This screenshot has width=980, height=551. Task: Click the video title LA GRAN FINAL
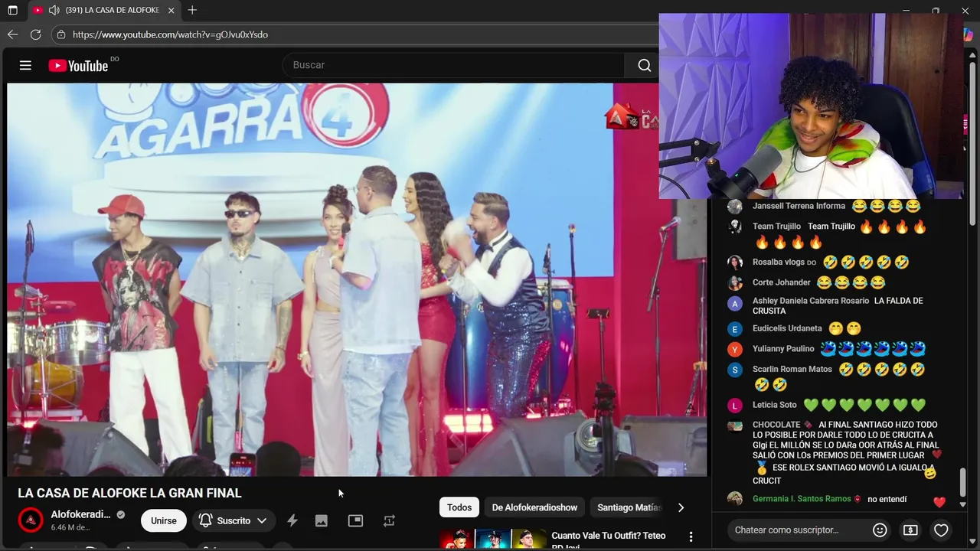click(129, 493)
